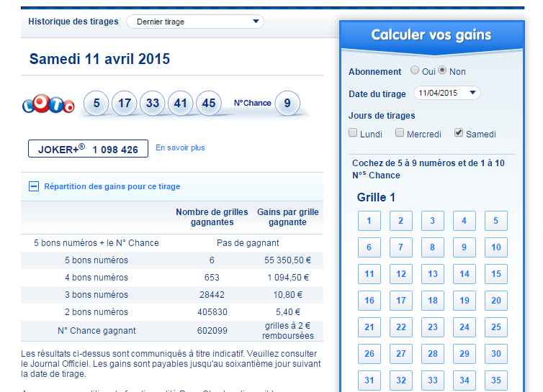Click the drawn ball number 41
The image size is (543, 392).
(181, 104)
